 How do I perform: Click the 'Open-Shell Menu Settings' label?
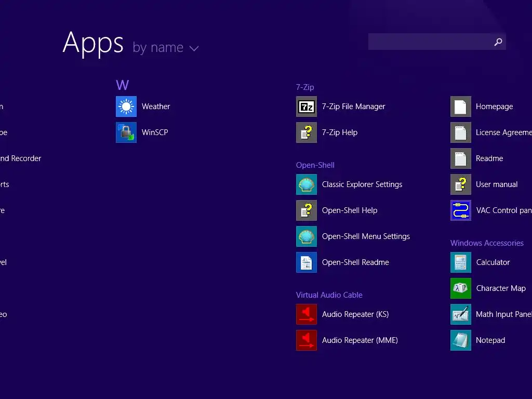pyautogui.click(x=366, y=236)
